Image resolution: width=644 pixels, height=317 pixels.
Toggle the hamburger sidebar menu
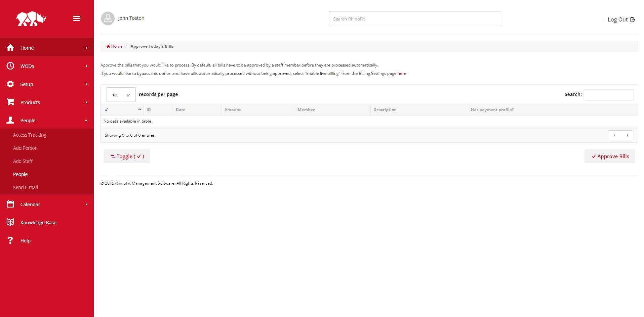point(77,18)
